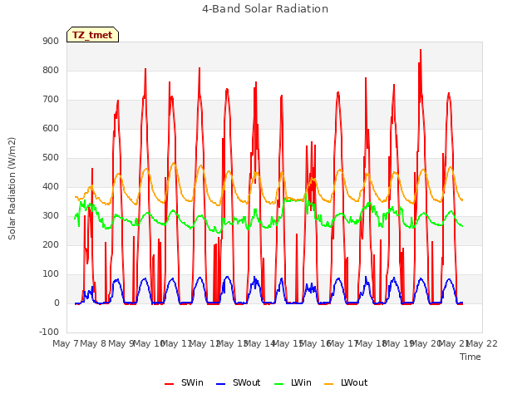Click the May 20 x-axis label
Image resolution: width=532 pixels, height=399 pixels.
426,343
